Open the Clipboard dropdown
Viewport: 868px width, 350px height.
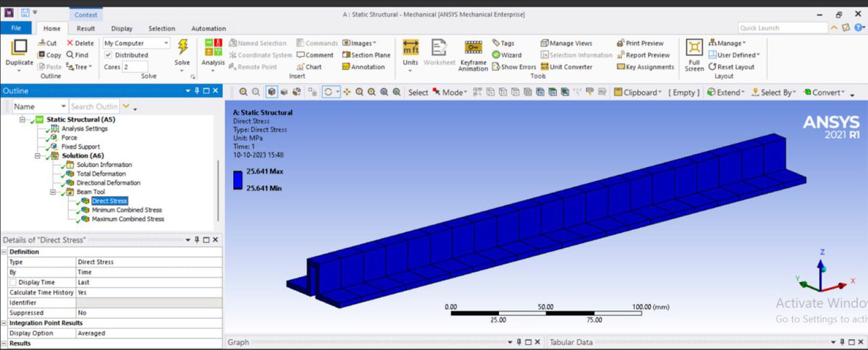(x=638, y=93)
